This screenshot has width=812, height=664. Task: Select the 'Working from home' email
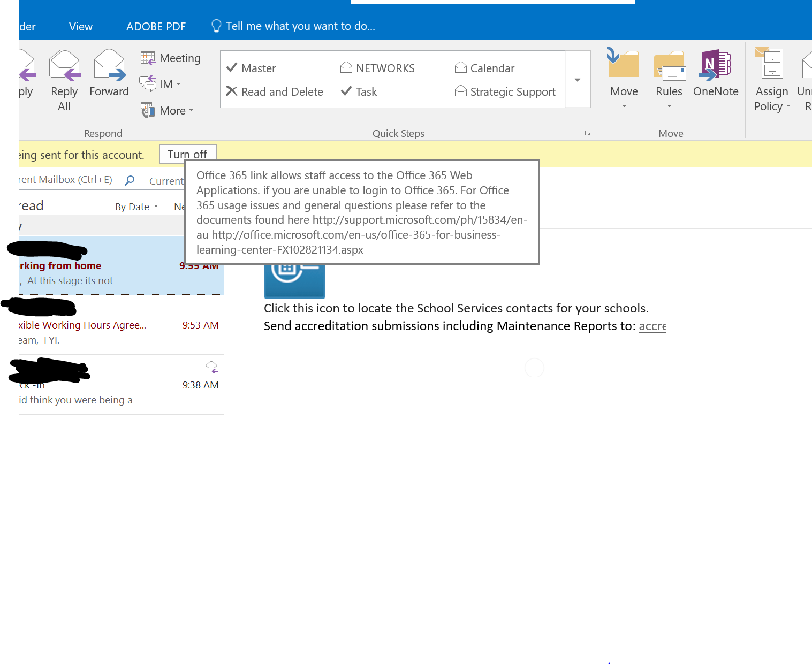pos(121,265)
